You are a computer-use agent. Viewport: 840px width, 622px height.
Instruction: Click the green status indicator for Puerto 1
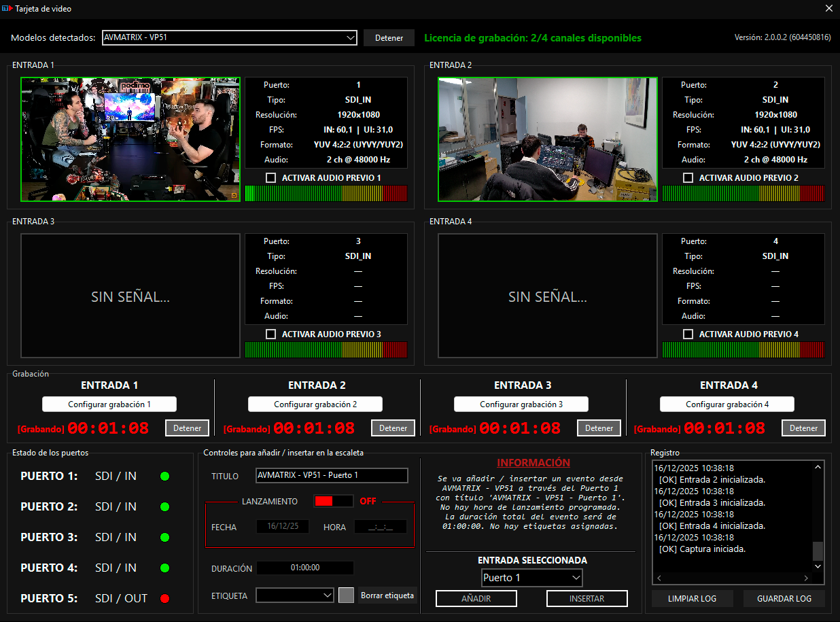(x=164, y=476)
